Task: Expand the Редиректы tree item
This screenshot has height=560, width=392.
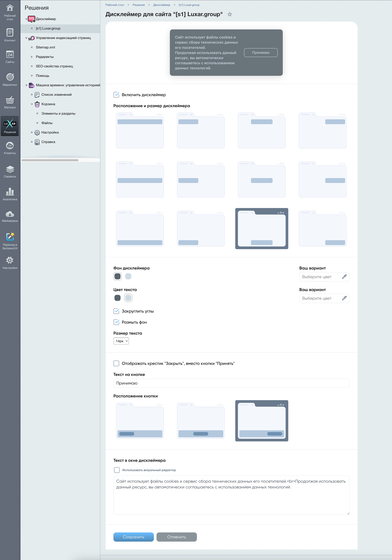Action: [32, 57]
